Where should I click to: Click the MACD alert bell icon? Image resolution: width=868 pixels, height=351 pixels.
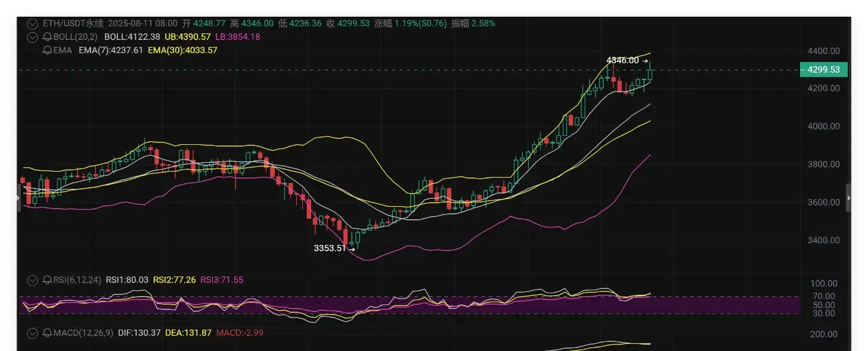(47, 333)
